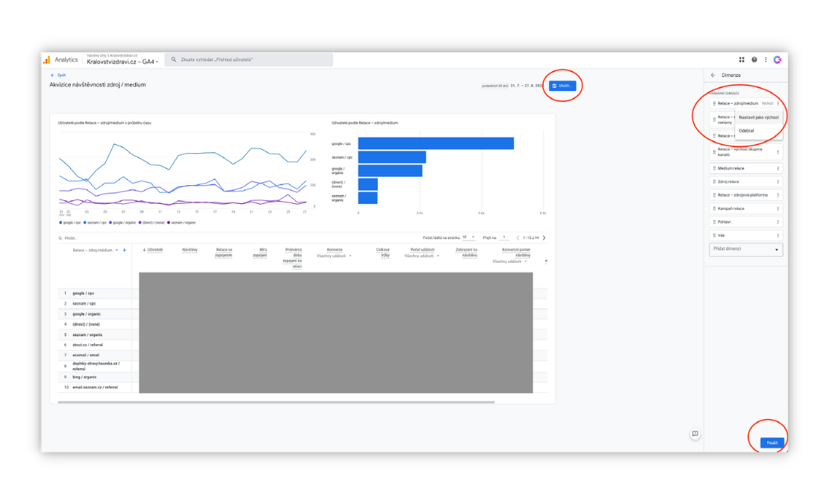The image size is (829, 504).
Task: Grab drag handle of Médium relace
Action: 714,169
